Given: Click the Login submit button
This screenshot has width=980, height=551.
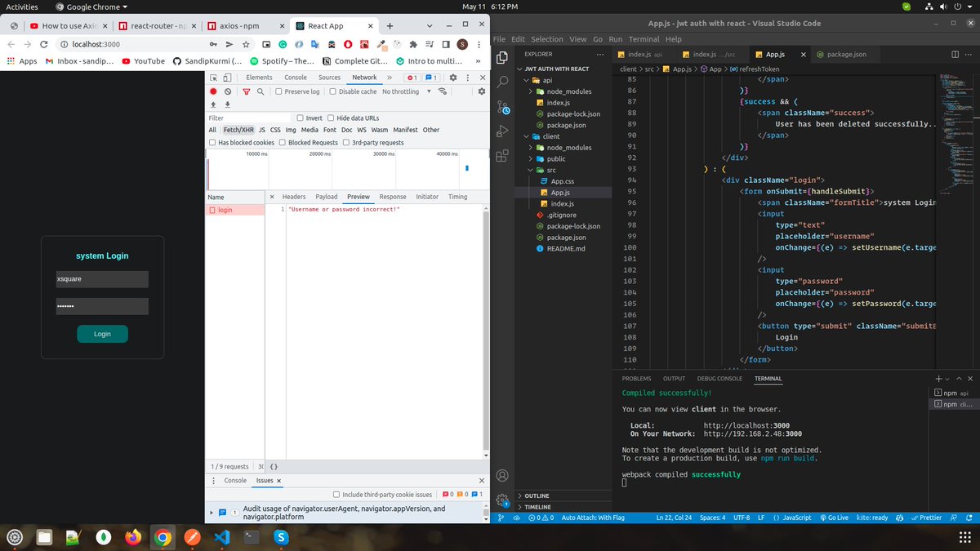Looking at the screenshot, I should [102, 334].
